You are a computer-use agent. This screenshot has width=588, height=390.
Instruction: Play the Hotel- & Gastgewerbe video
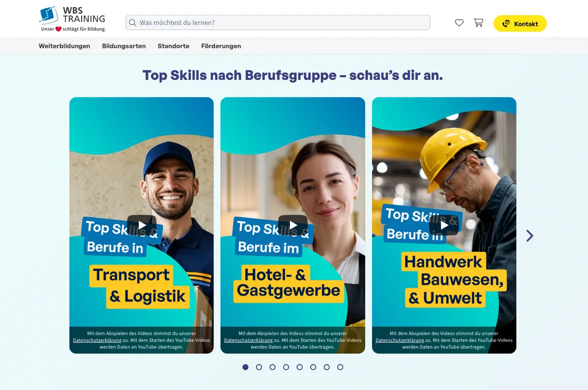click(293, 225)
